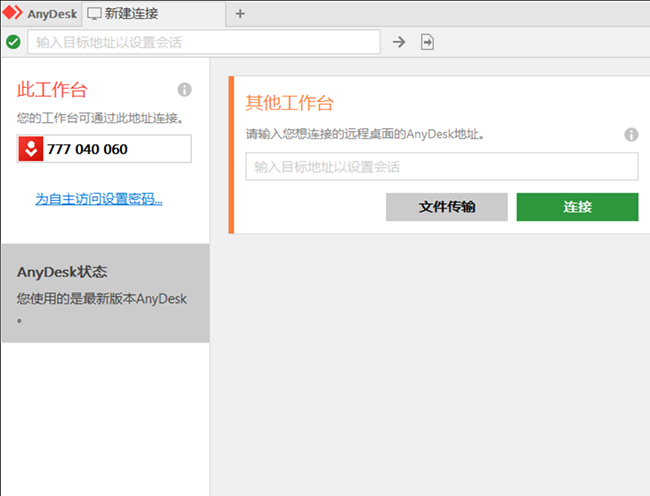Viewport: 650px width, 496px height.
Task: Click the file transfer icon in top toolbar
Action: click(x=428, y=42)
